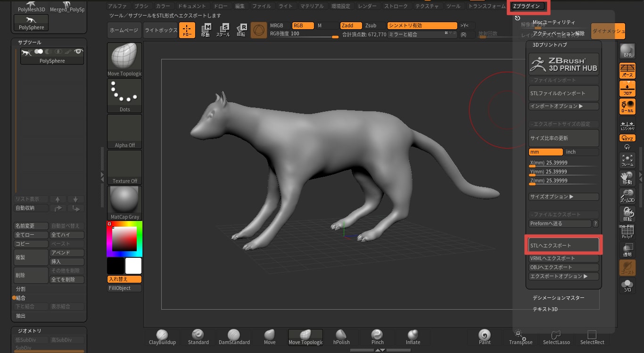Toggle XYZ rotation mode

(x=627, y=138)
